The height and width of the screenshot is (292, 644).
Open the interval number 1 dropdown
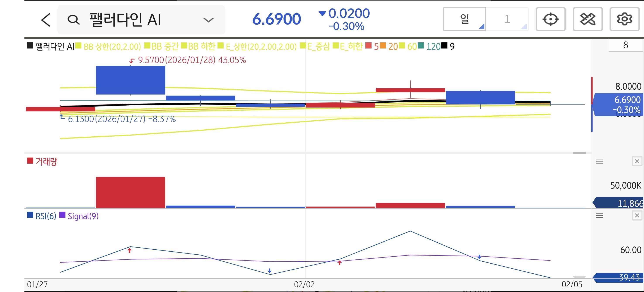pyautogui.click(x=507, y=19)
